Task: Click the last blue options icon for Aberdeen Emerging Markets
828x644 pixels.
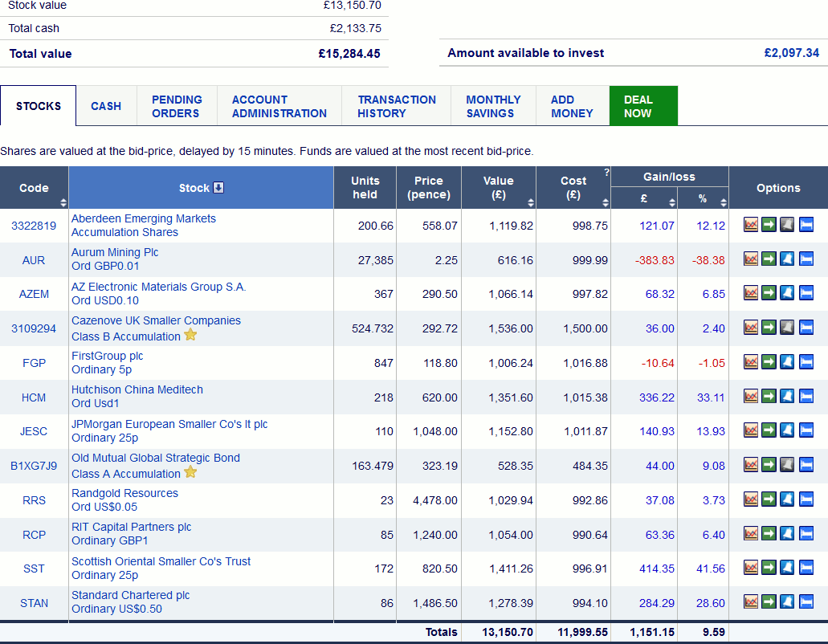Action: [806, 225]
